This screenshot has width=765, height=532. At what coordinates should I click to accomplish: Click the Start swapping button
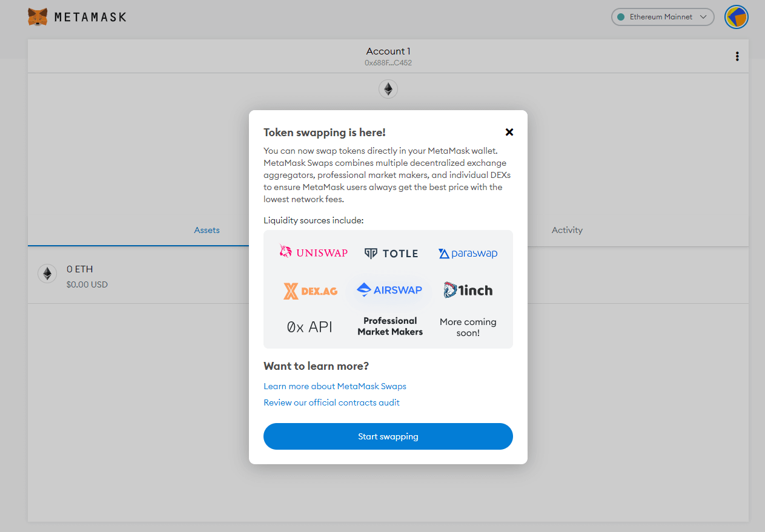point(388,436)
